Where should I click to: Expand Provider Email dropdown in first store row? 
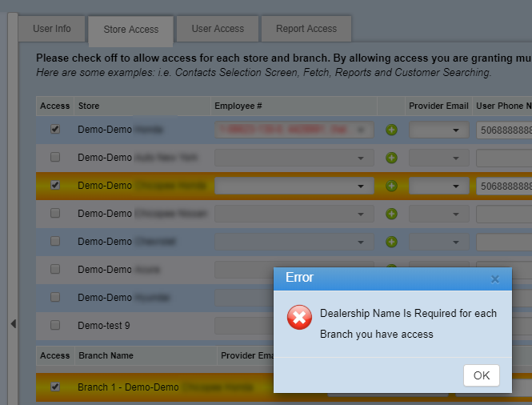438,130
